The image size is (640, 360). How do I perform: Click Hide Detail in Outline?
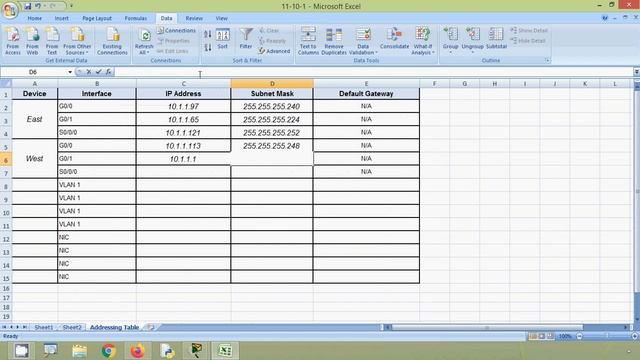tap(528, 41)
